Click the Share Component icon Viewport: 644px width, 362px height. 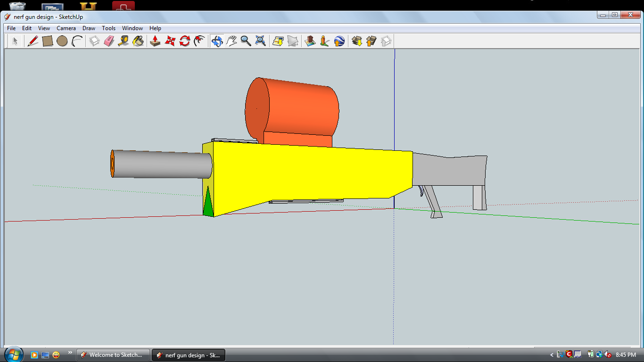tap(386, 41)
